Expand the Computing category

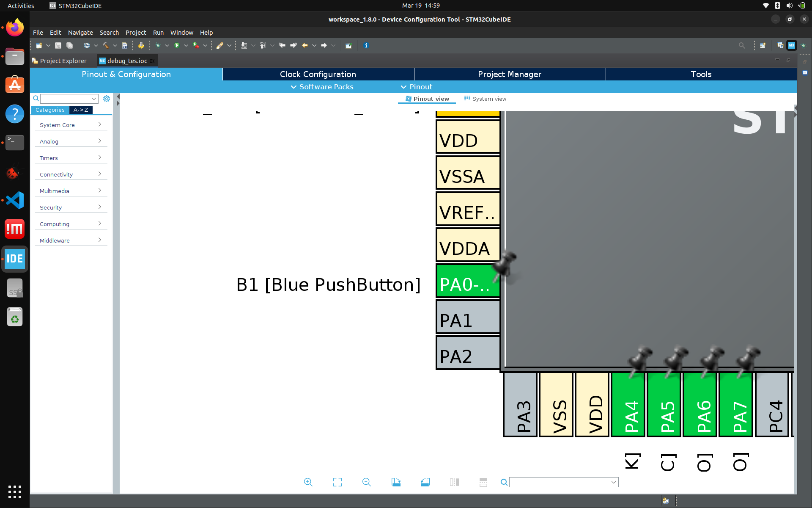[x=71, y=224]
